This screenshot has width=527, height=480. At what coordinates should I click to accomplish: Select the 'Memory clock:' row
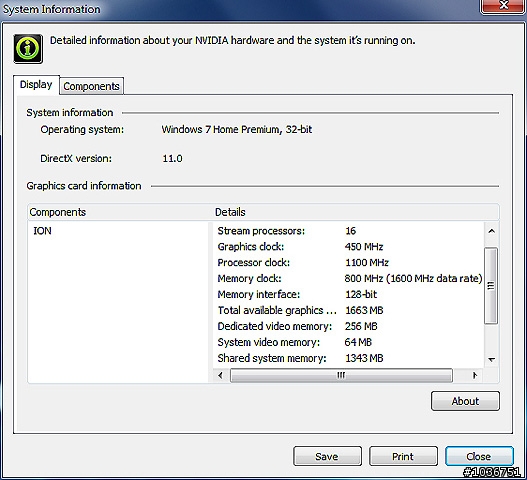(x=349, y=278)
